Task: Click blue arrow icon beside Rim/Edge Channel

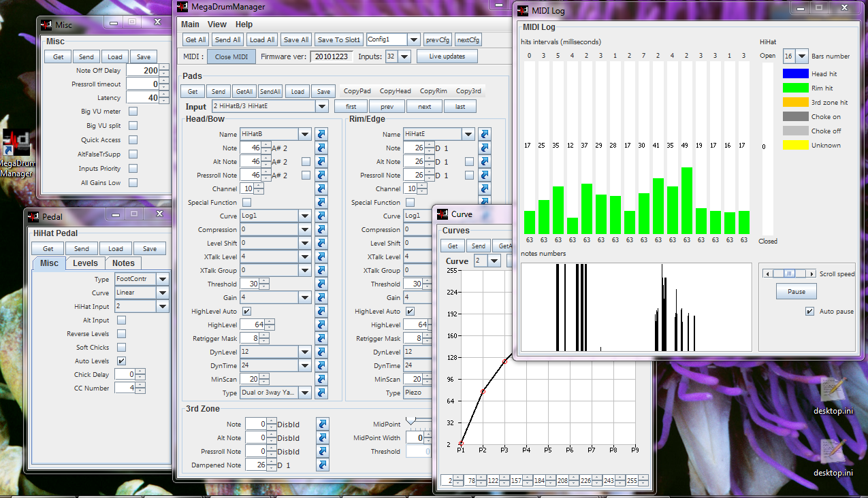Action: click(484, 188)
